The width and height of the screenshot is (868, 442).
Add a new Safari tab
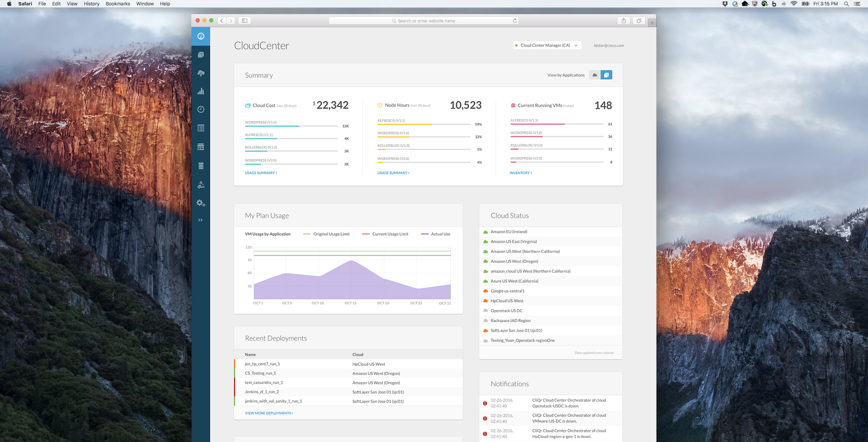coord(652,23)
